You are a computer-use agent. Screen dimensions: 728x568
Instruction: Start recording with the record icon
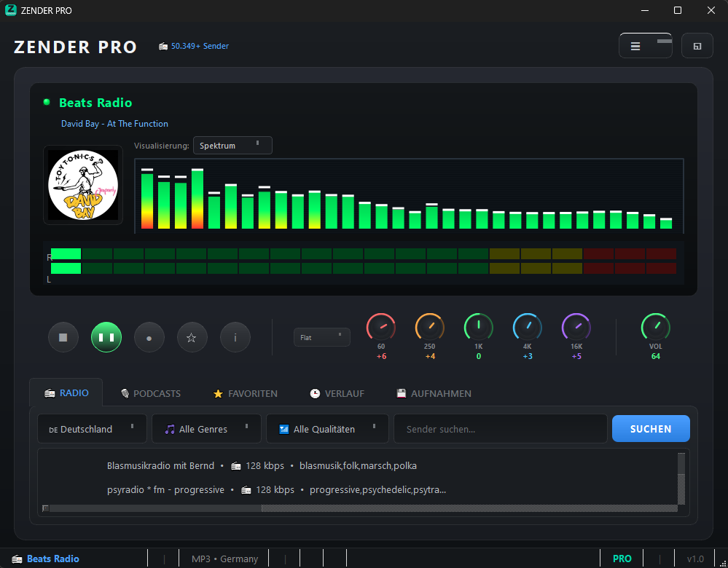point(149,336)
